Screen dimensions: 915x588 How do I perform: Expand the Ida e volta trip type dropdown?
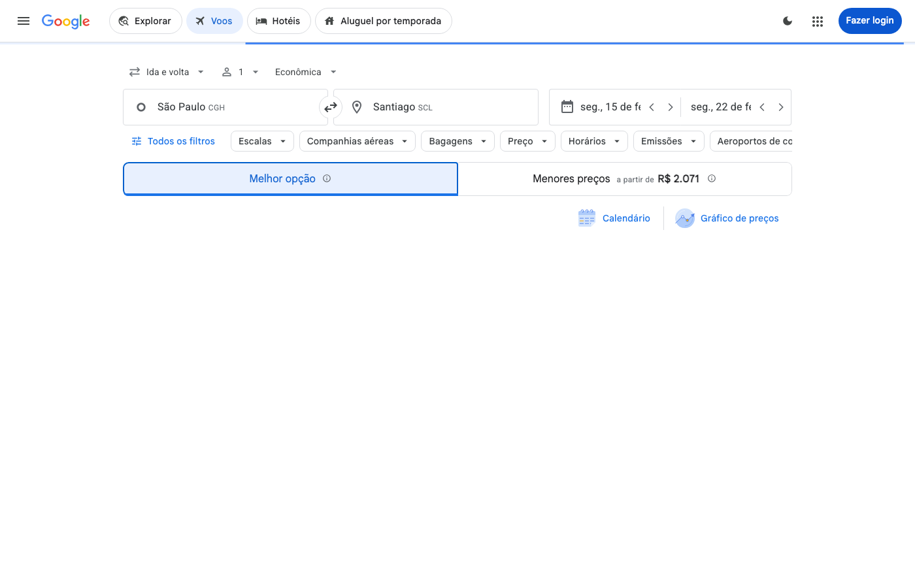click(x=167, y=72)
